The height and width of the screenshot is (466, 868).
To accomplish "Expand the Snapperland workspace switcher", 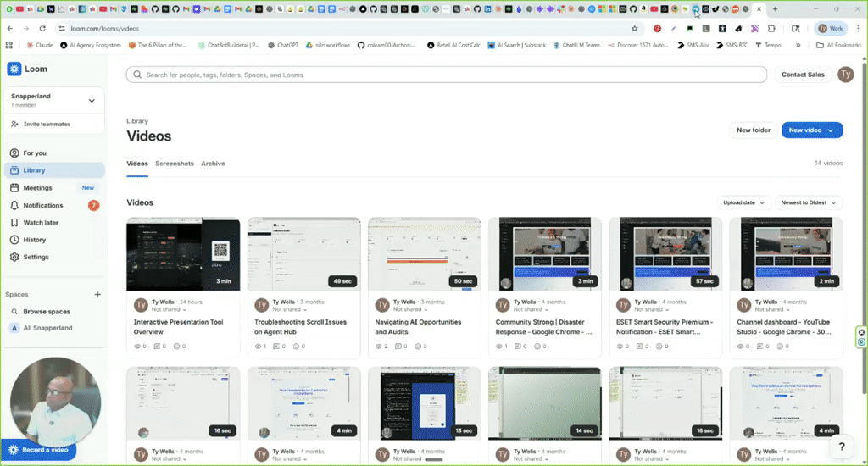I will 54,100.
